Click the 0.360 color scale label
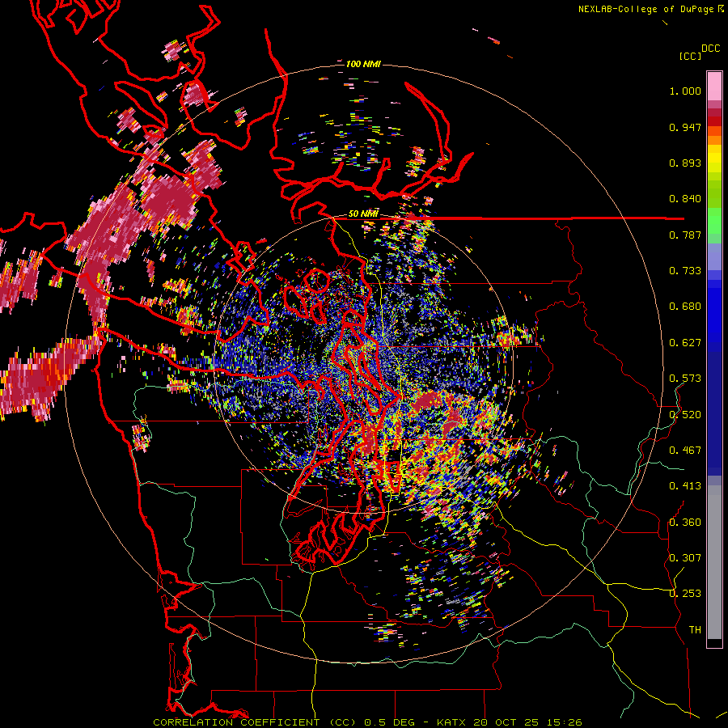This screenshot has height=728, width=728. [685, 523]
